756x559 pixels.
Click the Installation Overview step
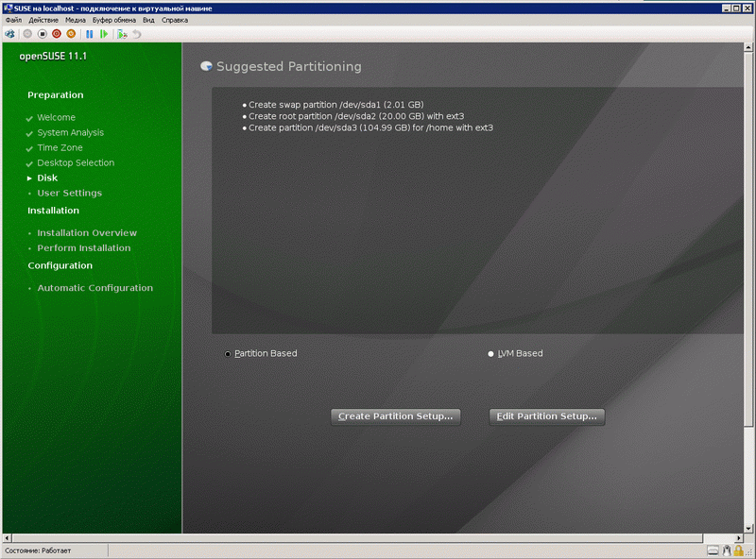pyautogui.click(x=87, y=232)
